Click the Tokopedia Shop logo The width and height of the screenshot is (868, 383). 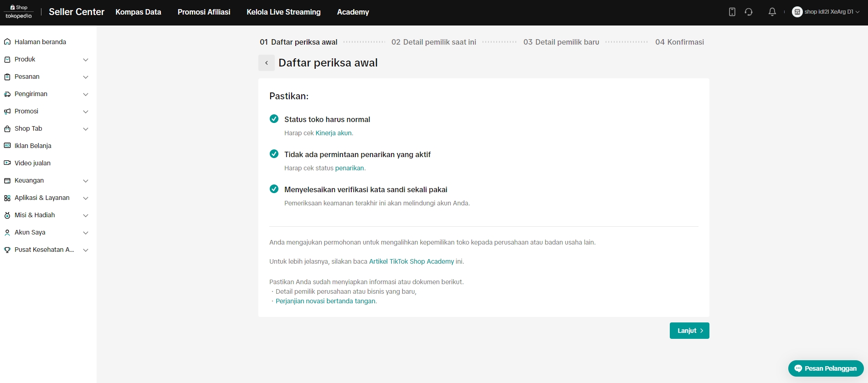[x=19, y=12]
